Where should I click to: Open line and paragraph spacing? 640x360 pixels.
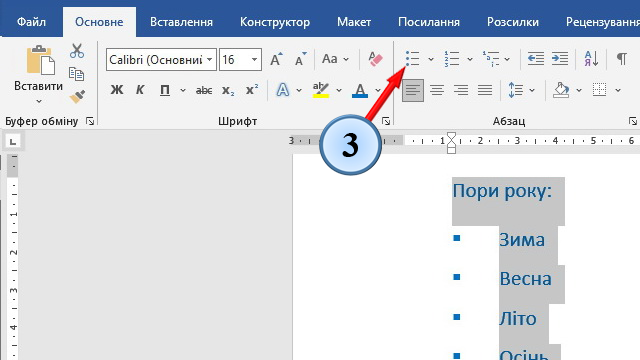coord(516,90)
